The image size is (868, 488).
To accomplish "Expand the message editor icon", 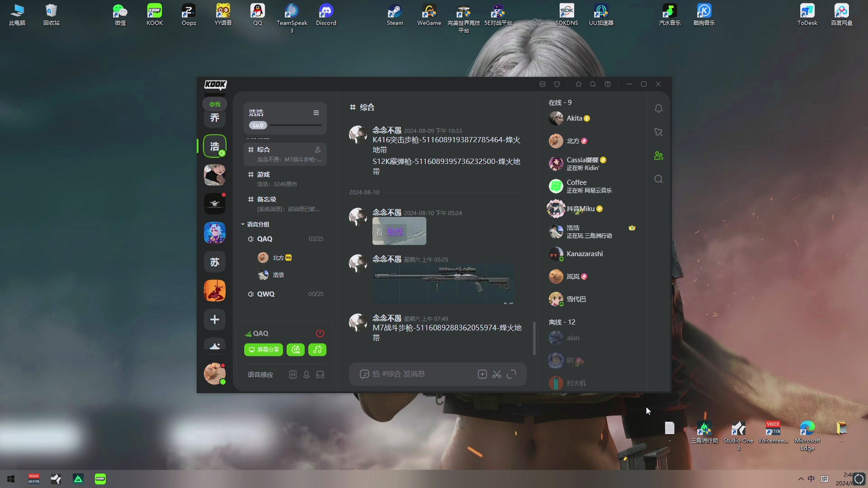I will tap(511, 374).
